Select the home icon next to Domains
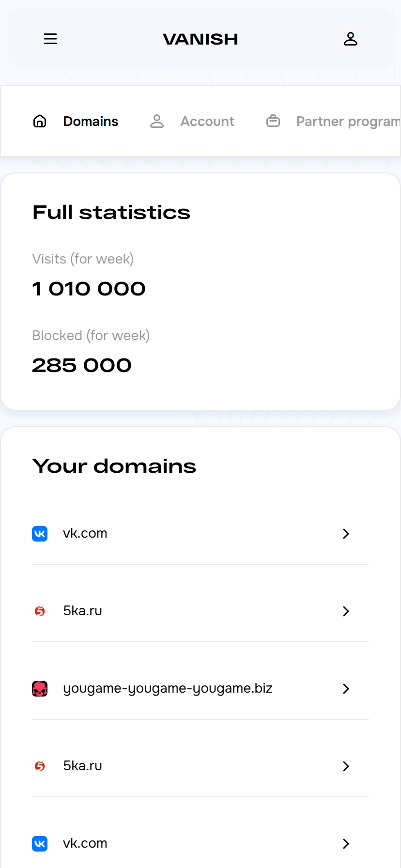The height and width of the screenshot is (868, 401). pos(40,121)
